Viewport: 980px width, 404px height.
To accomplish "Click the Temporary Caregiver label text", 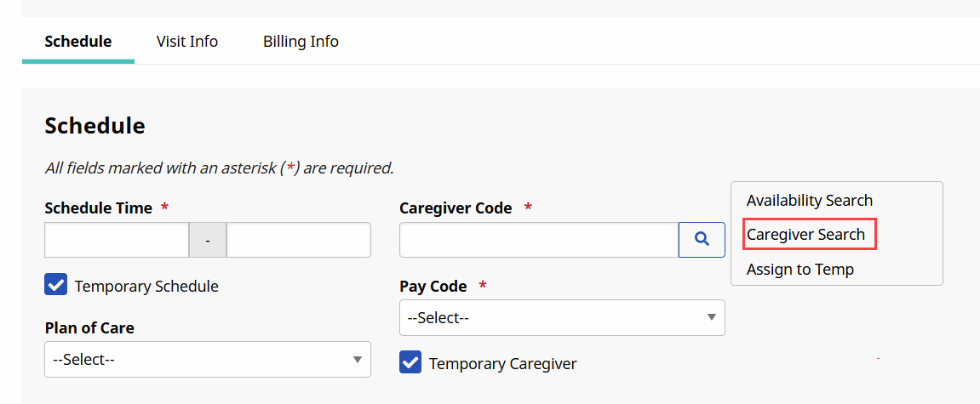I will tap(502, 363).
